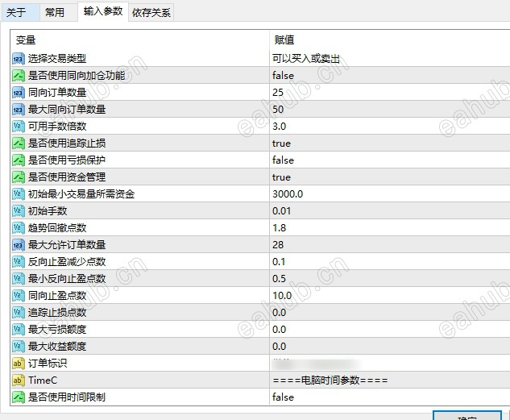Viewport: 510px width, 420px height.
Task: Select the 最大同向订单数量 variable name
Action: [67, 110]
